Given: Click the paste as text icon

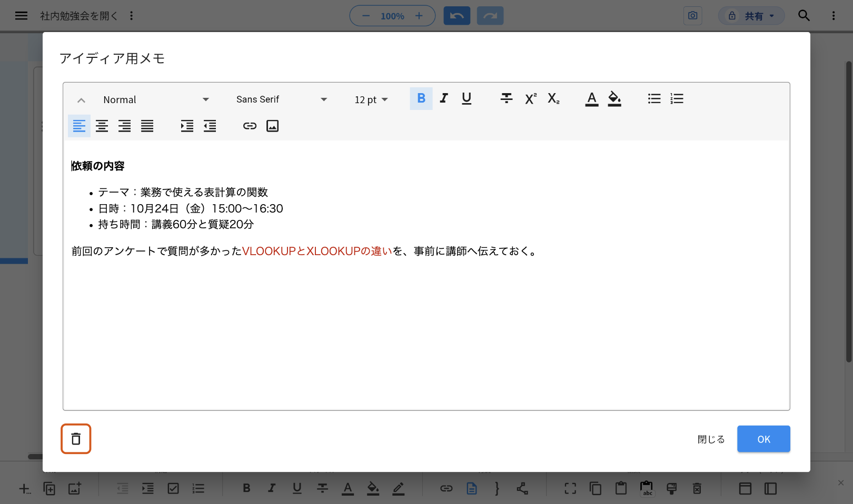Looking at the screenshot, I should click(x=647, y=489).
